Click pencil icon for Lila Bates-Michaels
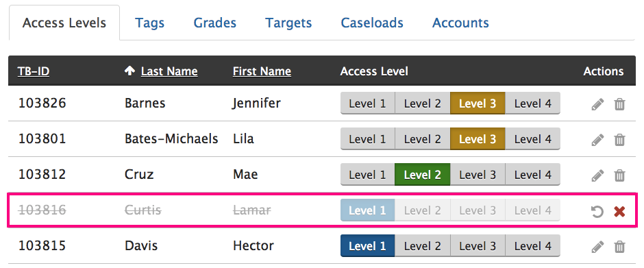644x268 pixels. 597,140
